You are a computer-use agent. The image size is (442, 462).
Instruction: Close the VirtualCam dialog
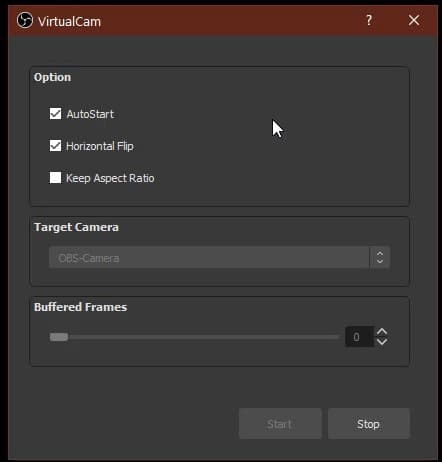[x=414, y=20]
